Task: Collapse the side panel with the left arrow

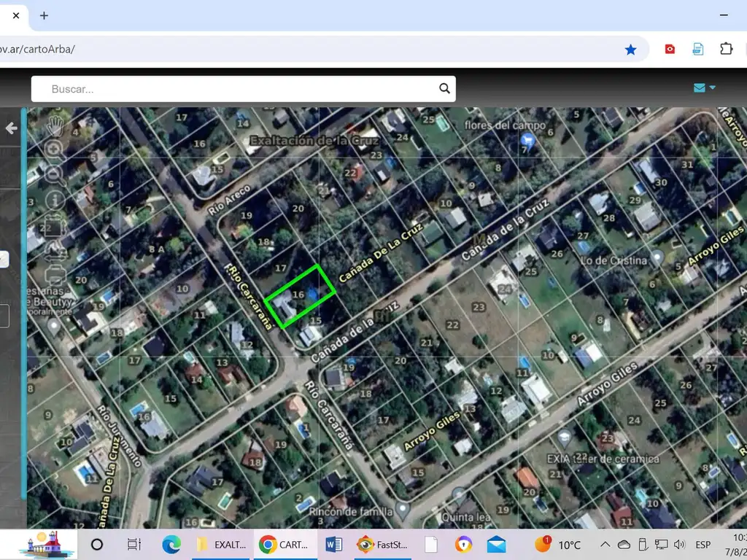Action: 12,128
